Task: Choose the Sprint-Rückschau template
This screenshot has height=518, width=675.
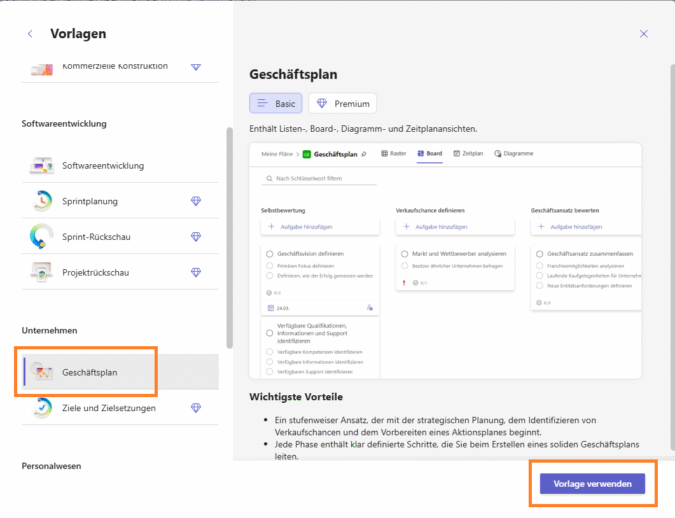Action: (x=96, y=237)
